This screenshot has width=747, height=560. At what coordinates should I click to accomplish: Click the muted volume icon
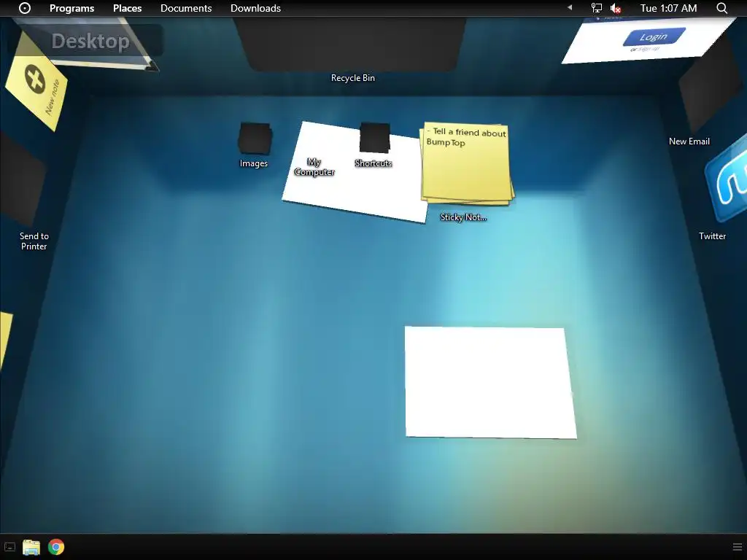(x=616, y=8)
